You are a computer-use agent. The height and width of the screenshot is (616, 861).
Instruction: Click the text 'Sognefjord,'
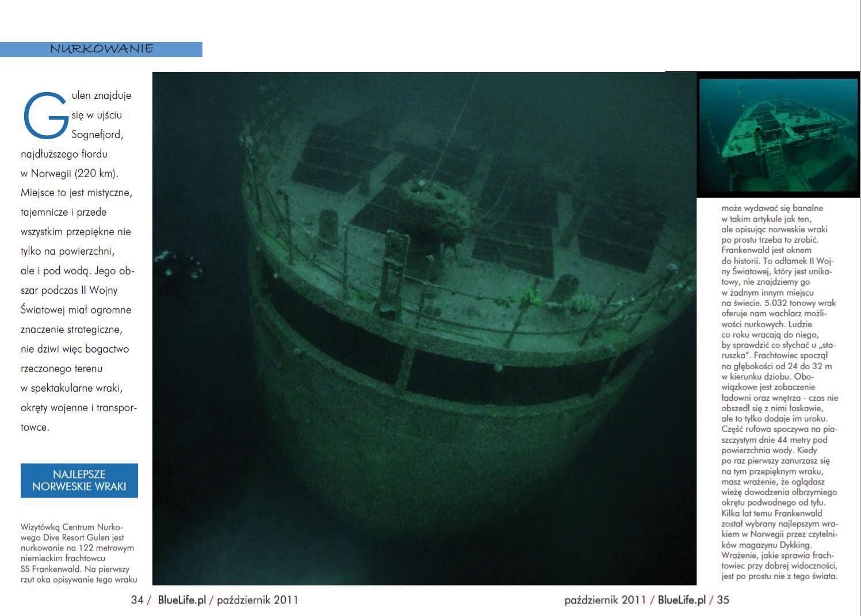coord(97,135)
